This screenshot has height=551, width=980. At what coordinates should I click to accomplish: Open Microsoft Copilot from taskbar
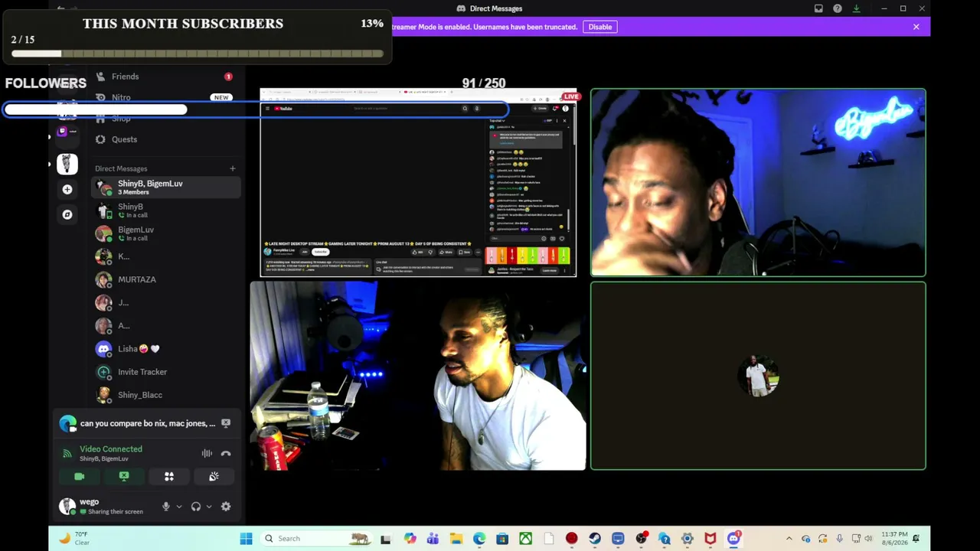[410, 539]
